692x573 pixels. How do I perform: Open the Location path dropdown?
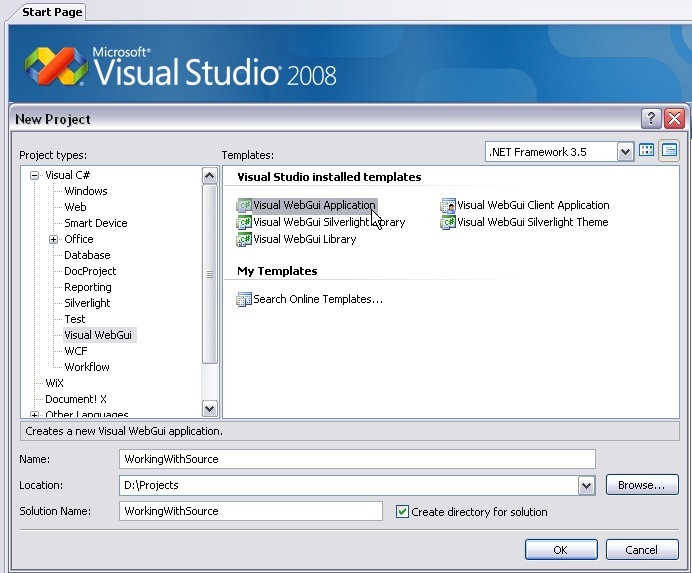[x=587, y=486]
